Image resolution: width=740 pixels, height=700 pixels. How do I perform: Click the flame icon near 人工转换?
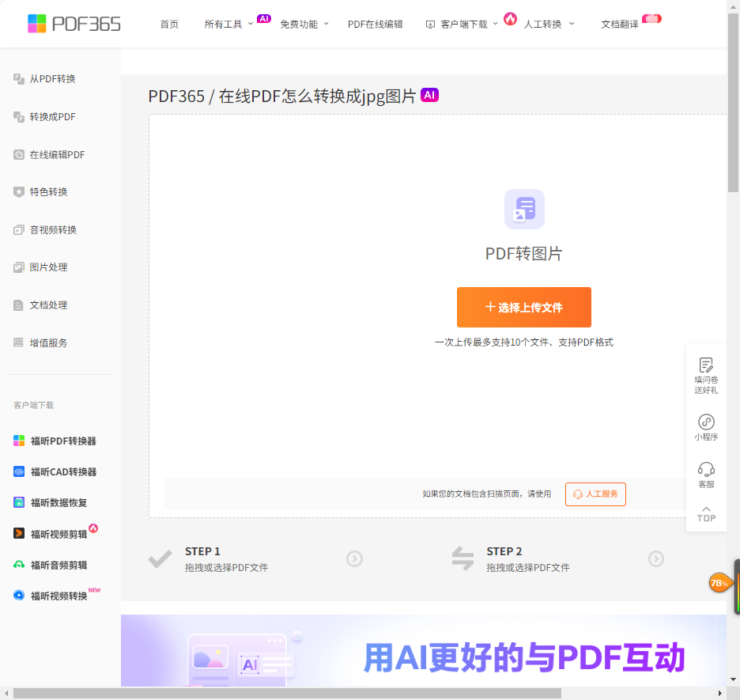tap(510, 19)
